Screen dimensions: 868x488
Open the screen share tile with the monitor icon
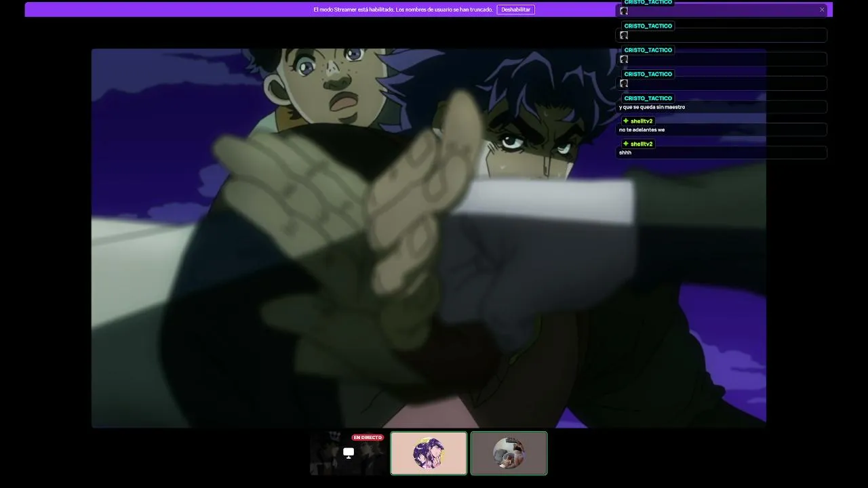point(349,453)
